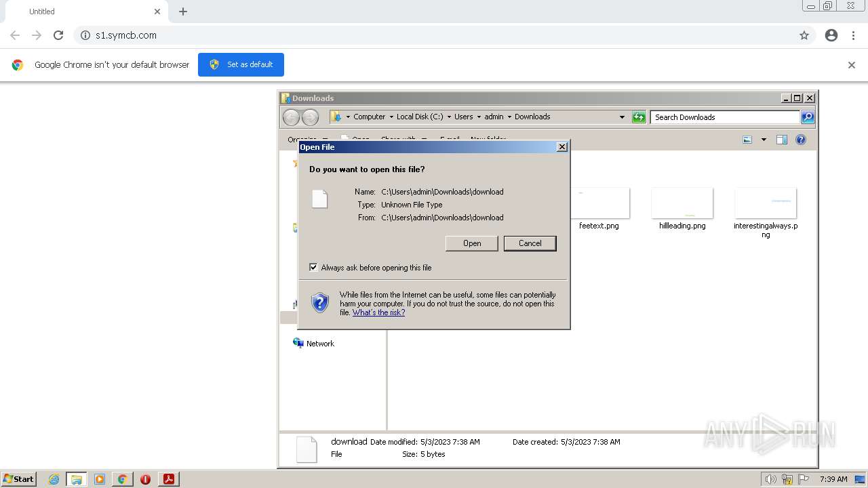Click Downloads in Explorer breadcrumb

(532, 117)
